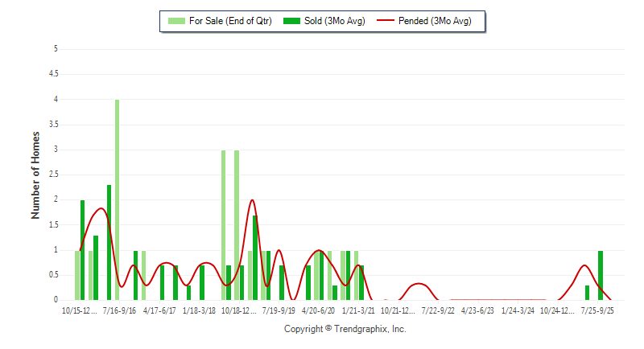Click the 7/25-9/25 x-axis label
The height and width of the screenshot is (349, 644).
tap(597, 310)
